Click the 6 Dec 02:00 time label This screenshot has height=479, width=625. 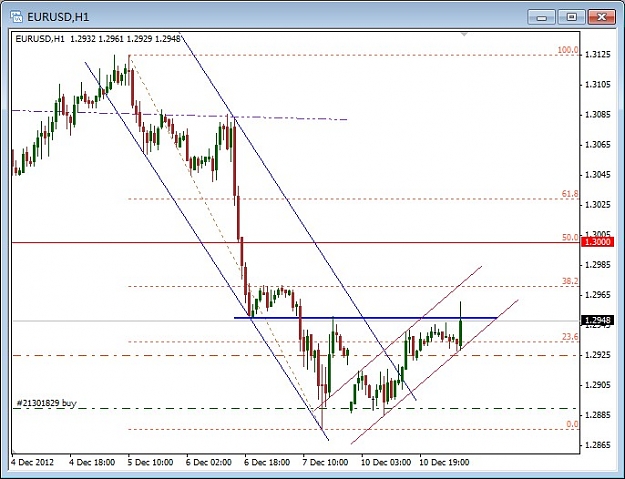point(209,462)
